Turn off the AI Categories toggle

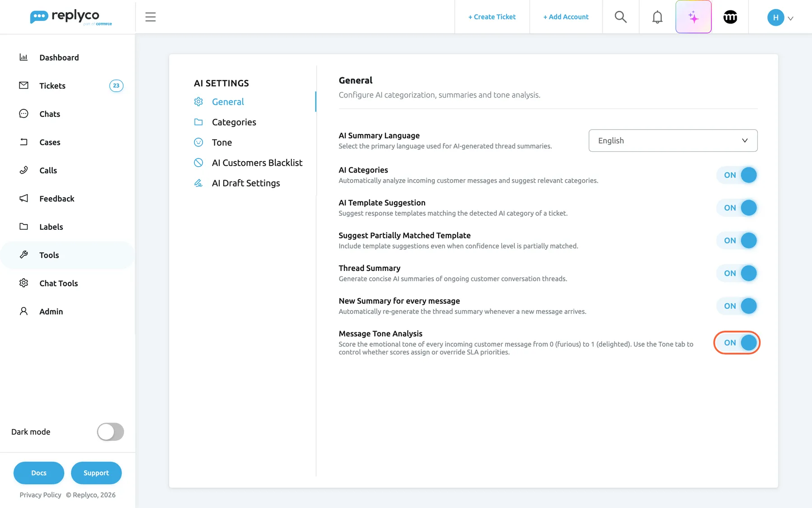click(737, 175)
